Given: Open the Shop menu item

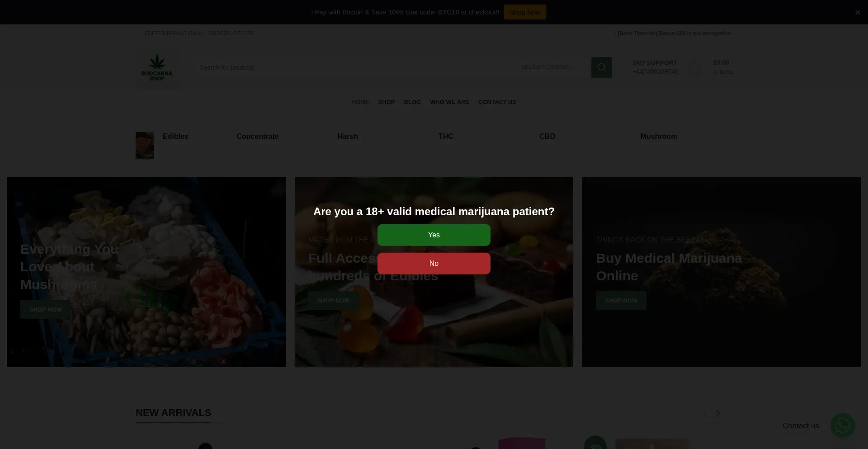Looking at the screenshot, I should 386,102.
